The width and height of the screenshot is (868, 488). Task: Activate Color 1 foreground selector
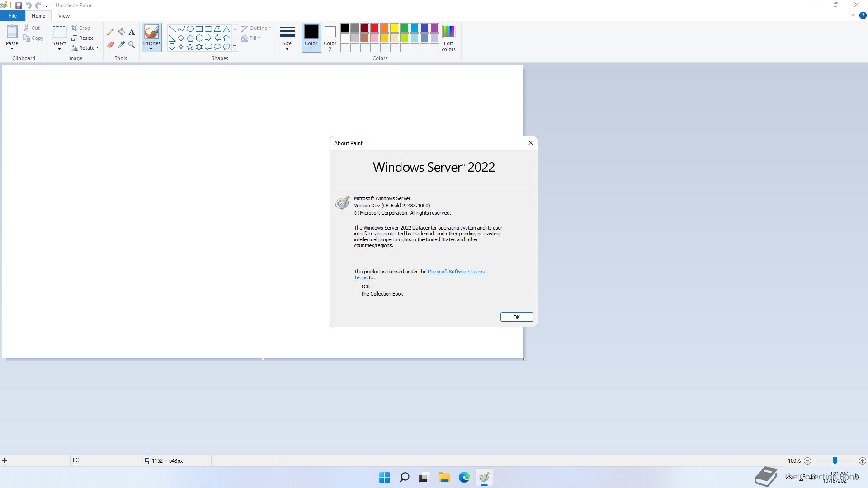311,38
